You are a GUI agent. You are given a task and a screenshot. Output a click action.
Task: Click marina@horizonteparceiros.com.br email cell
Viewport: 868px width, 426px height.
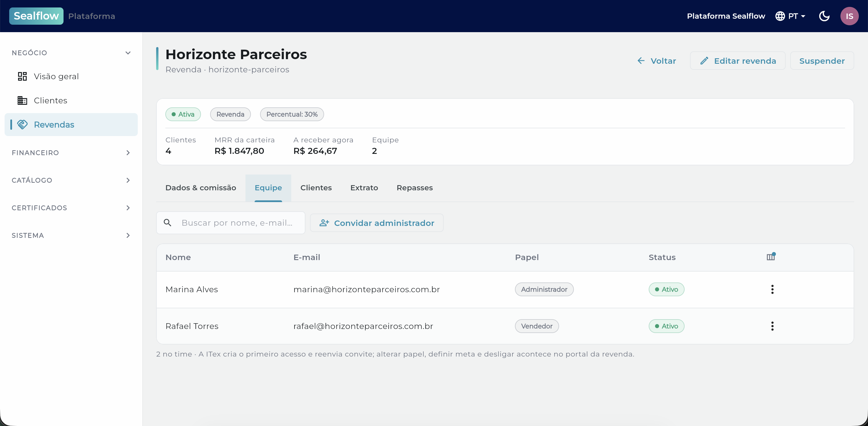[x=366, y=289]
